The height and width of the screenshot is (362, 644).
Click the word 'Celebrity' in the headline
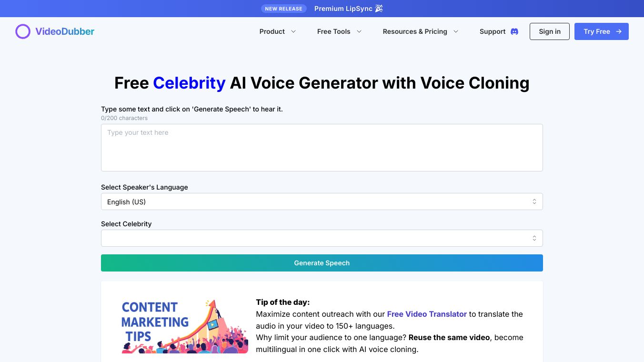[x=189, y=83]
